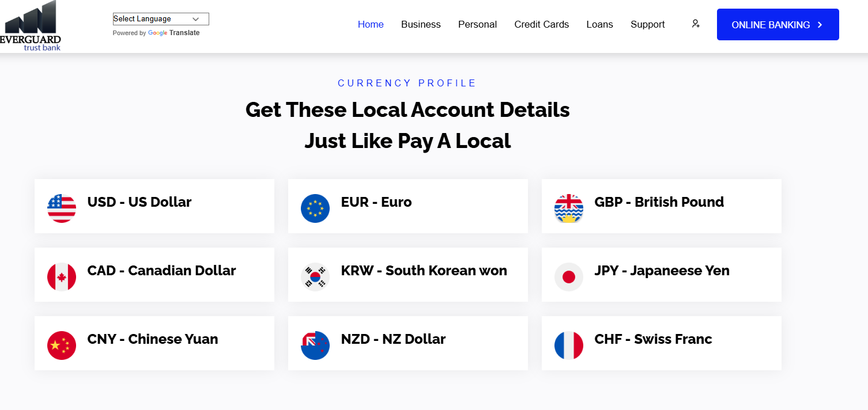Image resolution: width=868 pixels, height=410 pixels.
Task: Click the South Korean flag icon
Action: point(315,276)
